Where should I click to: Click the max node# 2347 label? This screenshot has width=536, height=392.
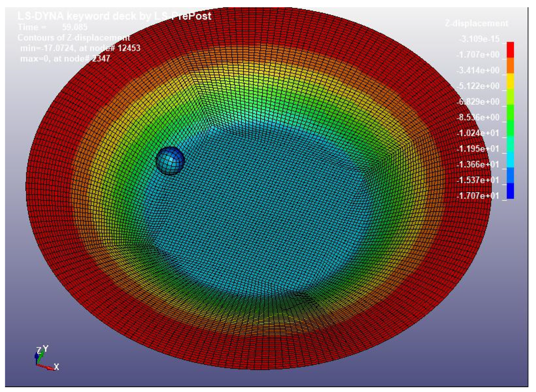pos(65,59)
